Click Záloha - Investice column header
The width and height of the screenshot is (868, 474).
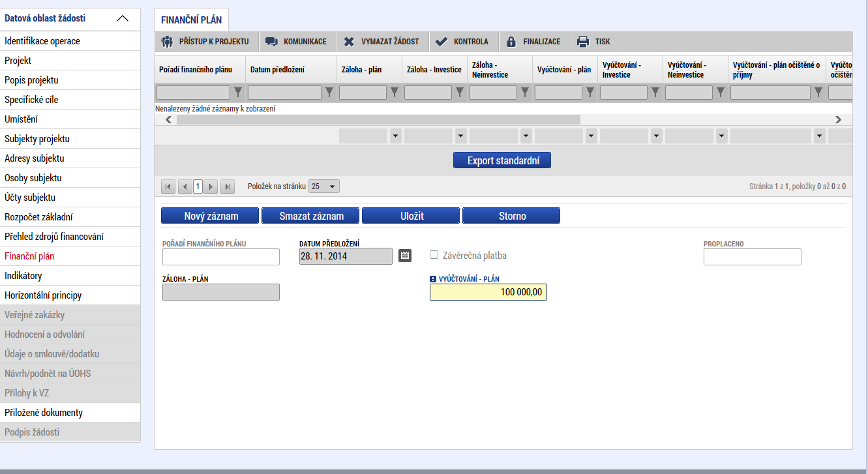point(434,69)
